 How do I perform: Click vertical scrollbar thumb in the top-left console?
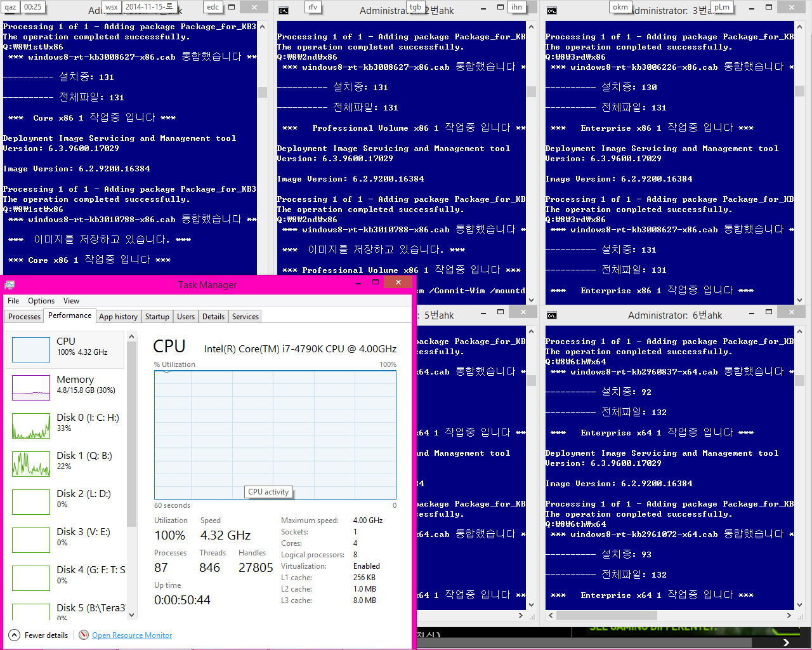tap(262, 93)
